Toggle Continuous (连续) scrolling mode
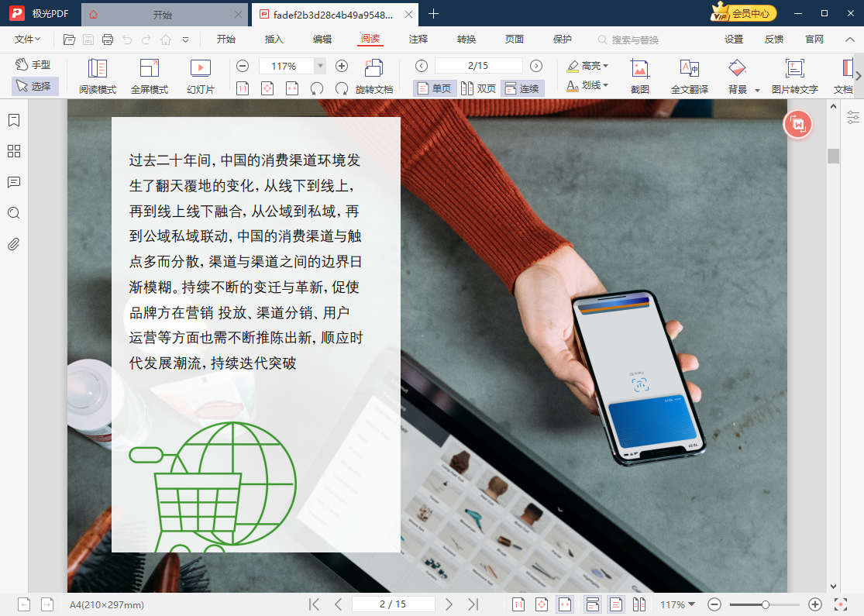This screenshot has width=864, height=616. tap(521, 88)
